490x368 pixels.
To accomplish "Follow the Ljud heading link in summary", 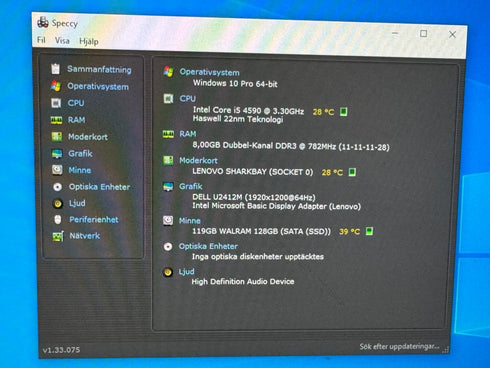I will (186, 272).
